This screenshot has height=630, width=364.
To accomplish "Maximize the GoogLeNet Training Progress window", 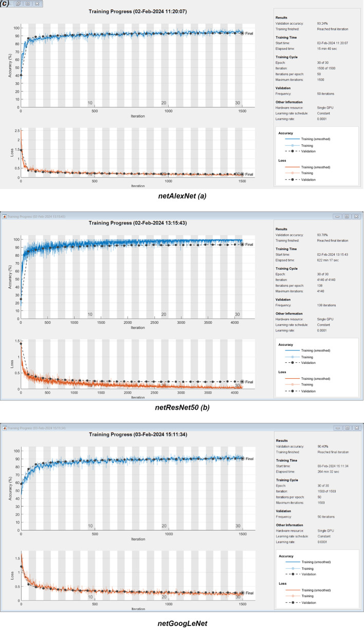I will (x=347, y=427).
